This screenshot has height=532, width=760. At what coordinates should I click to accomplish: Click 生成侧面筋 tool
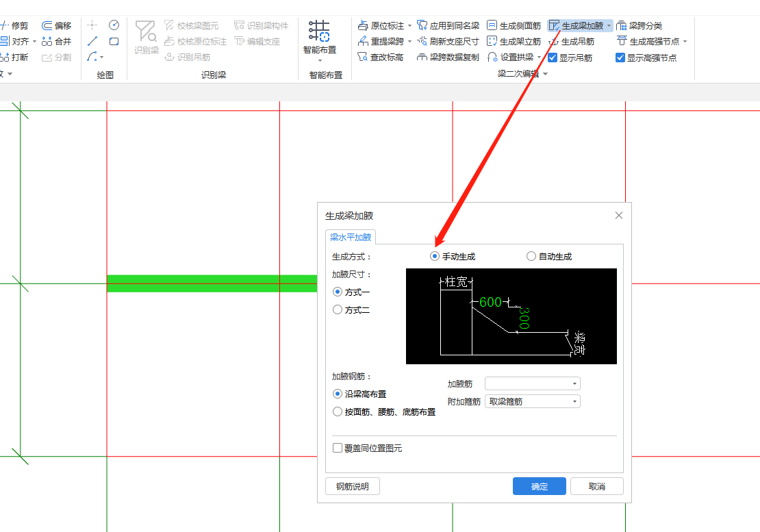[x=514, y=25]
